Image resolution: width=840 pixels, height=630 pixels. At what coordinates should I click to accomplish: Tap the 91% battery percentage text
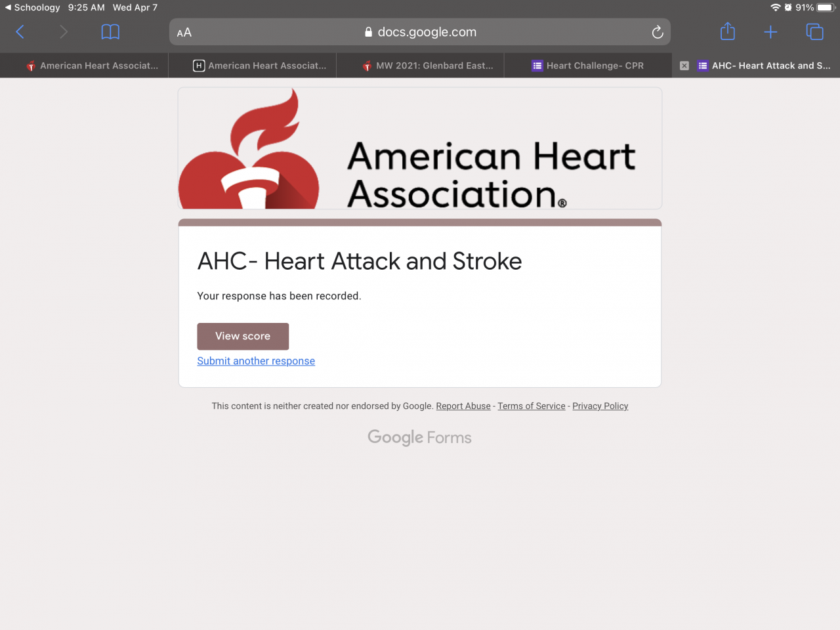[x=805, y=7]
